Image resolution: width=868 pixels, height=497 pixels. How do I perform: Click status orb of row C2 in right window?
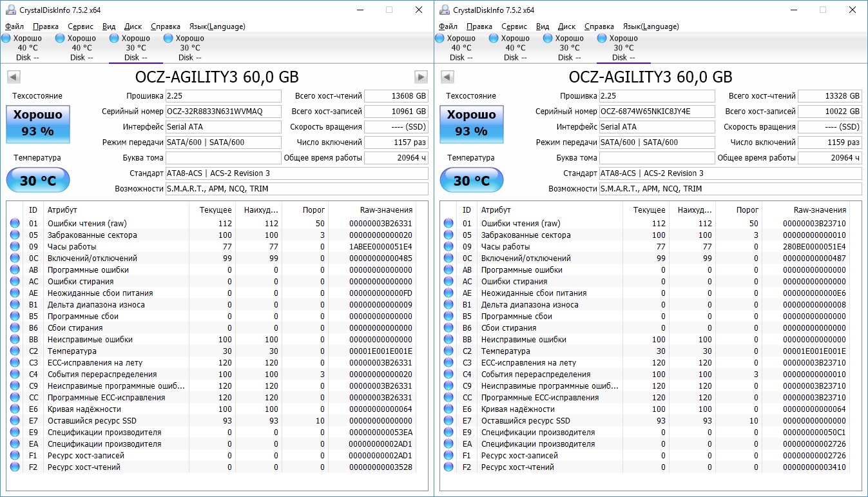(448, 351)
